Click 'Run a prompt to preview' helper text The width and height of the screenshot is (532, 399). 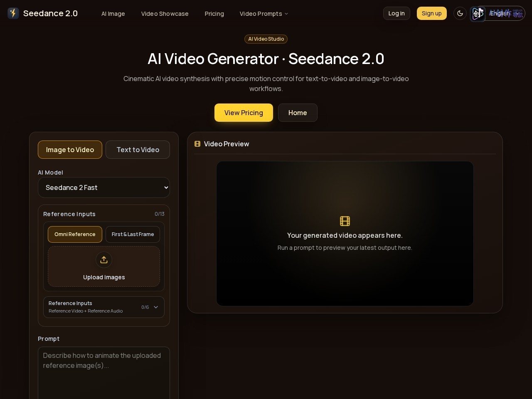click(x=345, y=248)
